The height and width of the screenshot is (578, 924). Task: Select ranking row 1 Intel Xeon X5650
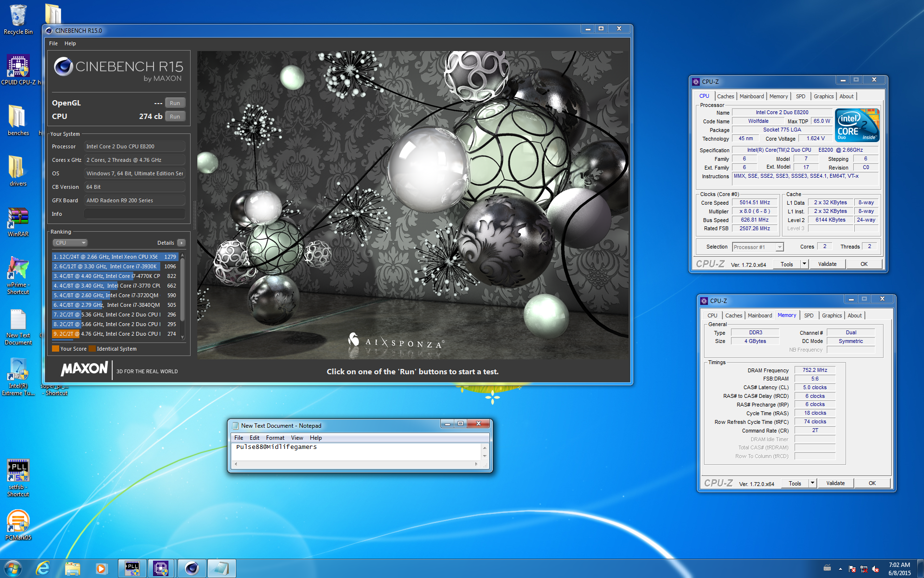(x=115, y=257)
